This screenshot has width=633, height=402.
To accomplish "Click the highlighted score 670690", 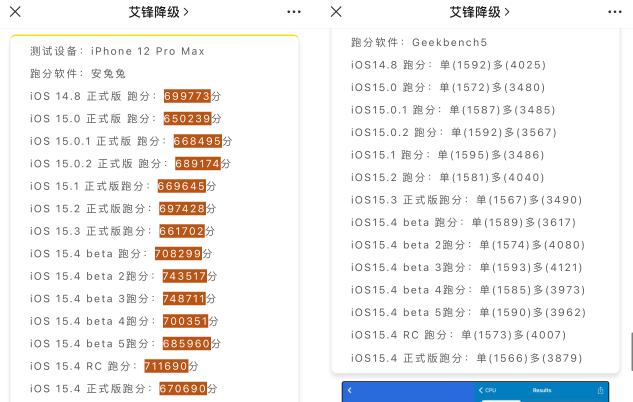I will click(x=183, y=389).
